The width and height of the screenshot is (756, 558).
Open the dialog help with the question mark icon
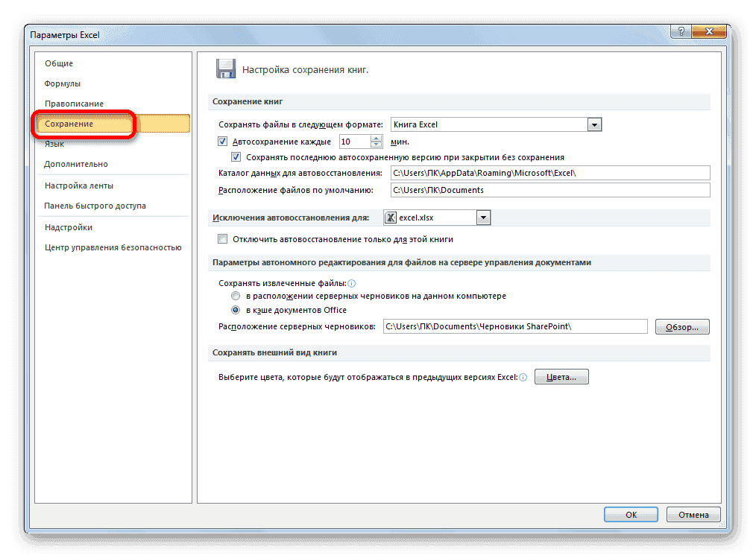point(683,31)
